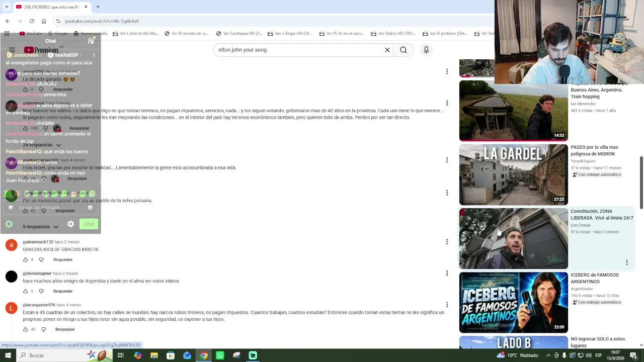Dislike the @DenisDegener comment

(x=41, y=291)
